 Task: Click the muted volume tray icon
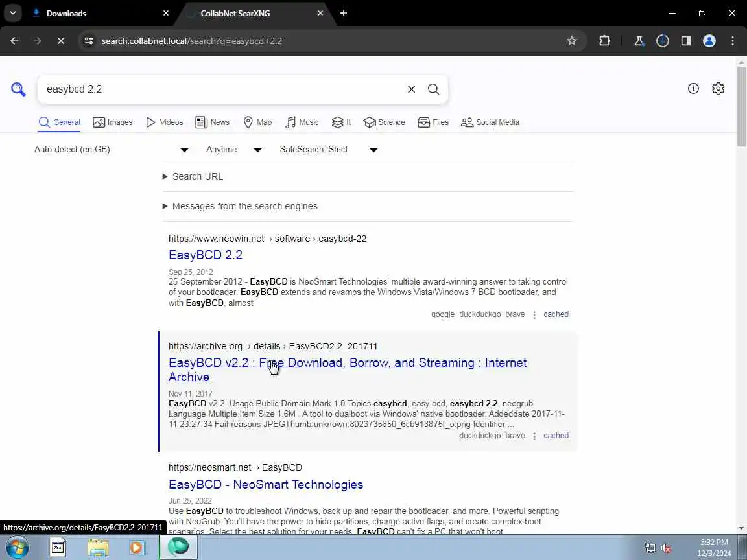pyautogui.click(x=666, y=548)
